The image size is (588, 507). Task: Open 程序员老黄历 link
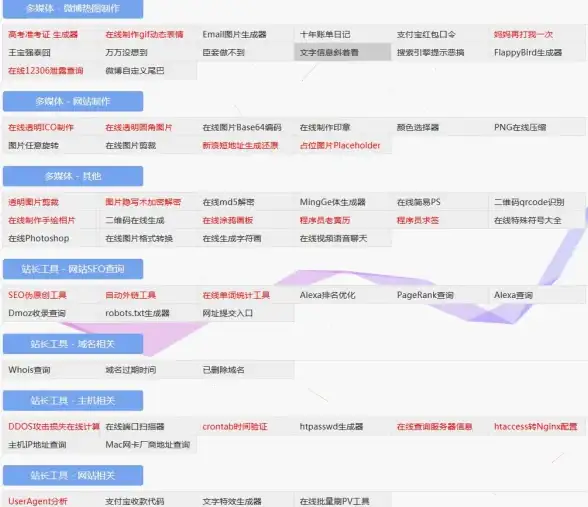click(325, 220)
